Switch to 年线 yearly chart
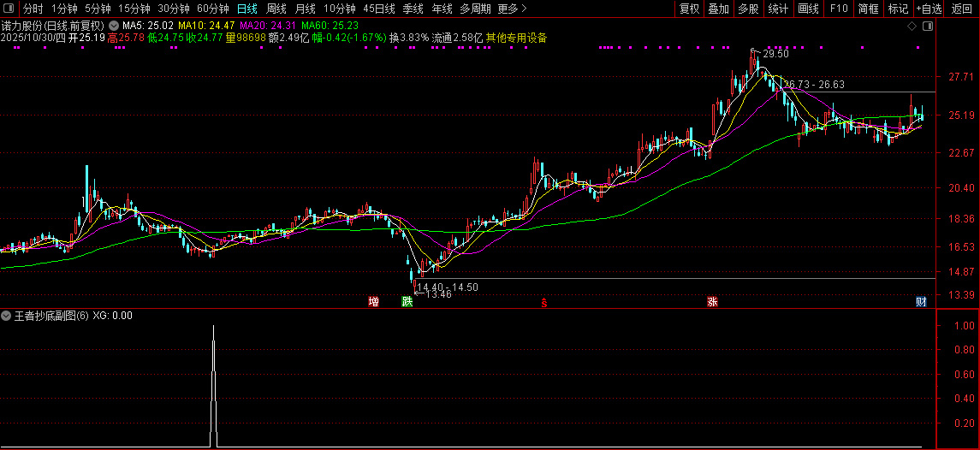This screenshot has width=980, height=450. [442, 9]
